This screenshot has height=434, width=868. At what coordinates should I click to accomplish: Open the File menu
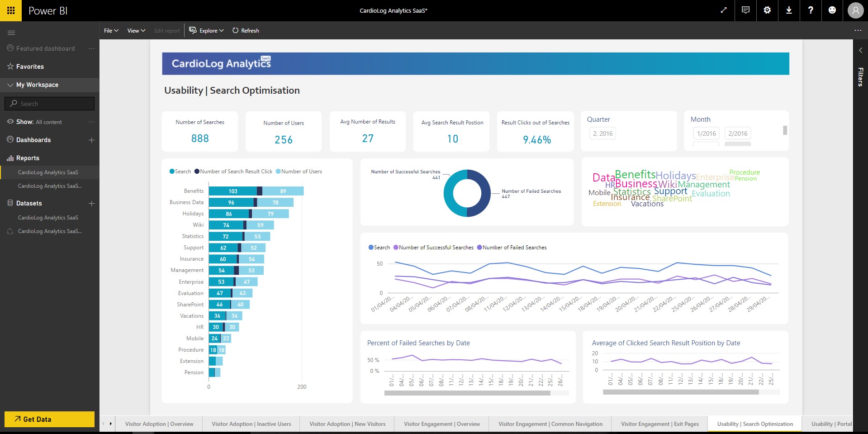[x=111, y=31]
